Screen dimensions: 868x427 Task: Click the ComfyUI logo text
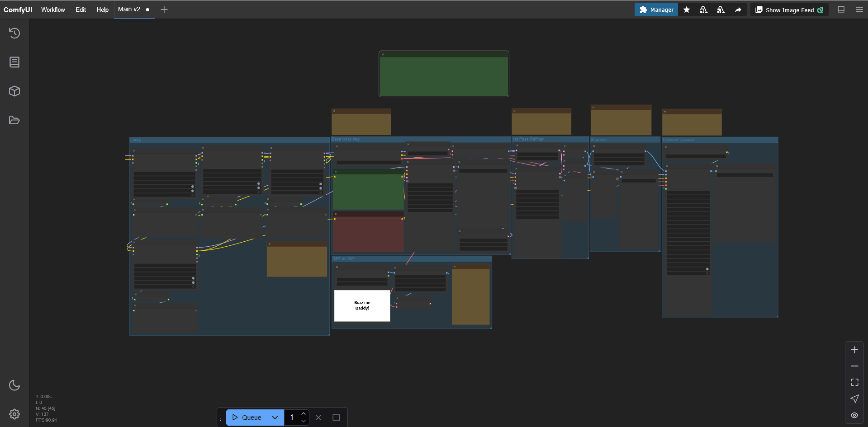click(x=18, y=9)
